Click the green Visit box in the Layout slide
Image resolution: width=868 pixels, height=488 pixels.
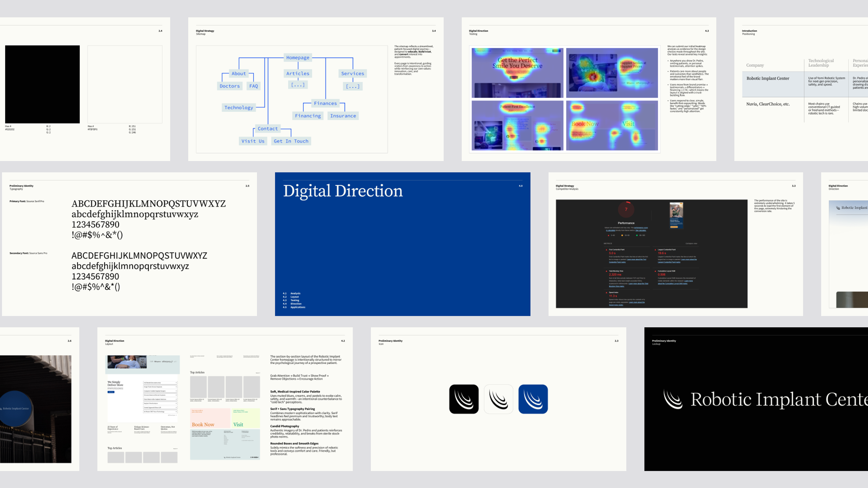coord(246,418)
